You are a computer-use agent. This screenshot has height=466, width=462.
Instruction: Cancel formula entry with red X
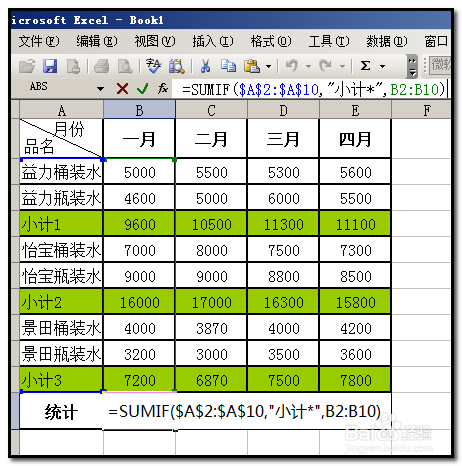[x=122, y=89]
